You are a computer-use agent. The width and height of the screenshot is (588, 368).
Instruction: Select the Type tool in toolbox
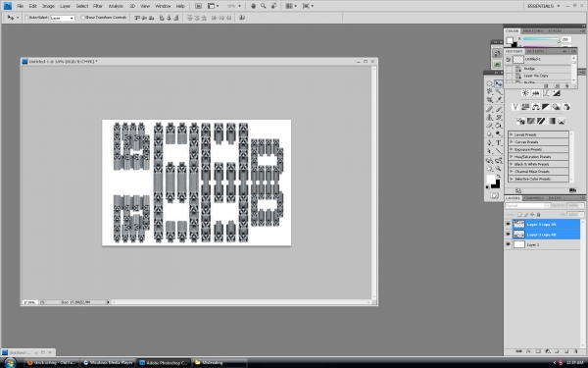[x=499, y=142]
